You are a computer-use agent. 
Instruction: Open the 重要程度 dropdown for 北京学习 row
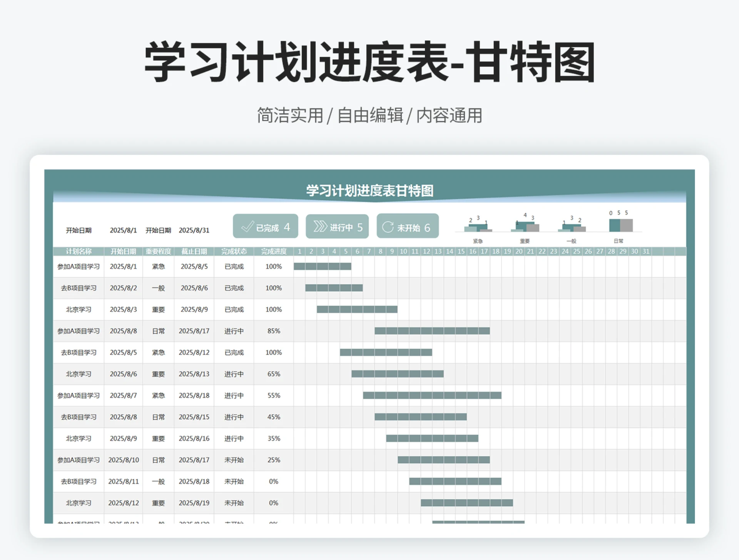tap(159, 310)
